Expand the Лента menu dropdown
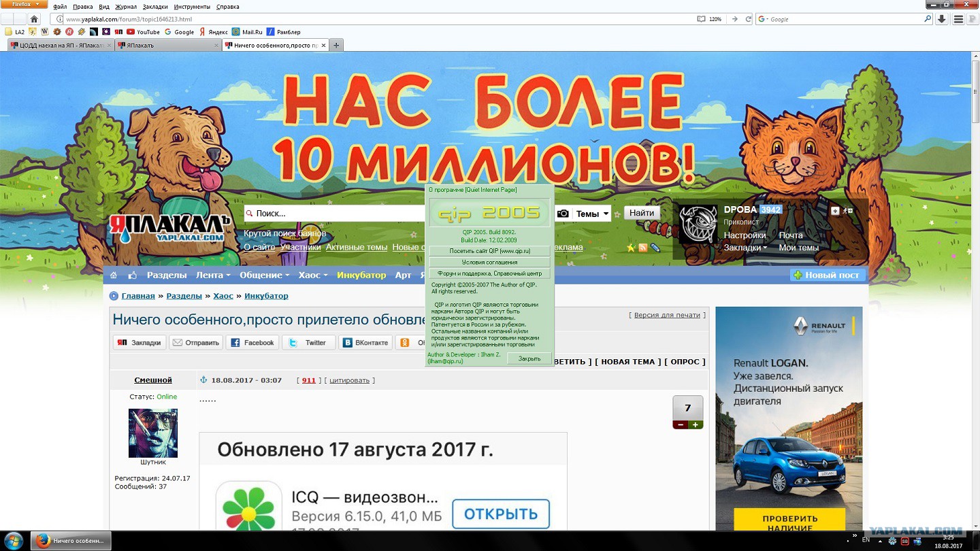 click(213, 275)
